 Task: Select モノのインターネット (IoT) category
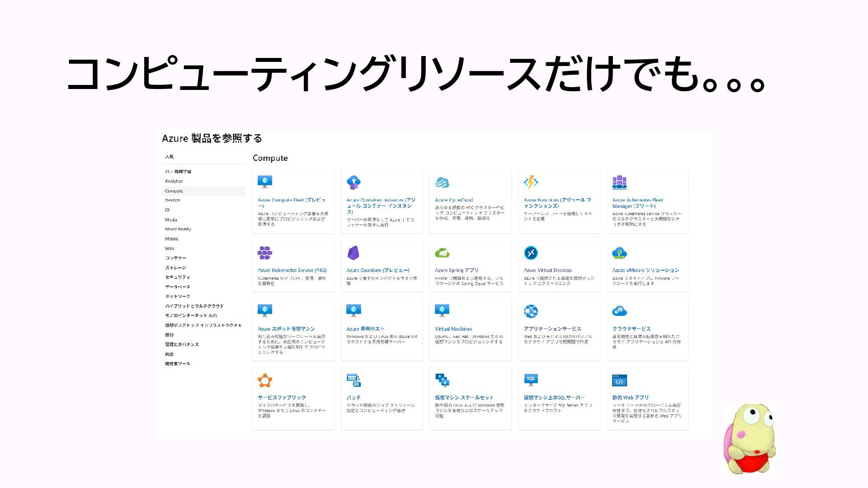[x=191, y=316]
